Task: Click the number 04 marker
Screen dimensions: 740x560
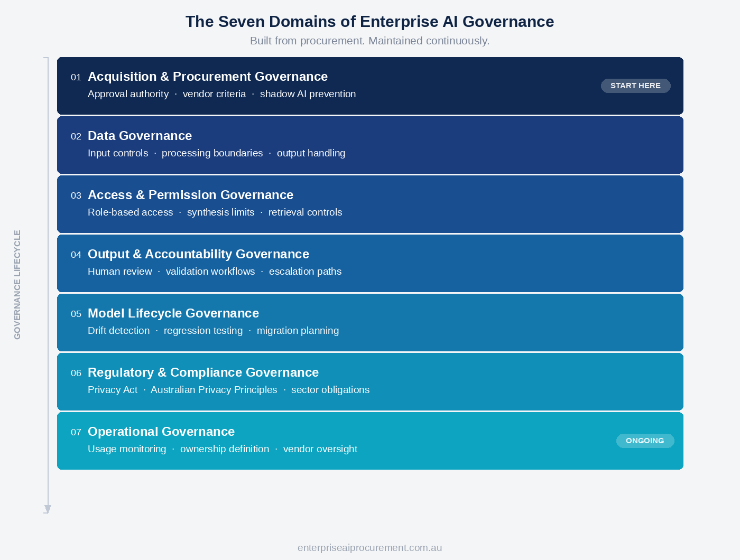Action: pyautogui.click(x=76, y=255)
